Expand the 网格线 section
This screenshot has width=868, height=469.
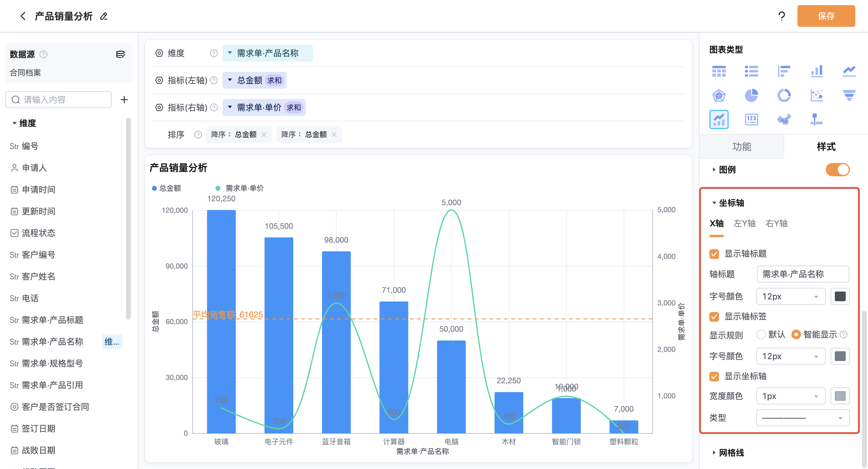[714, 452]
